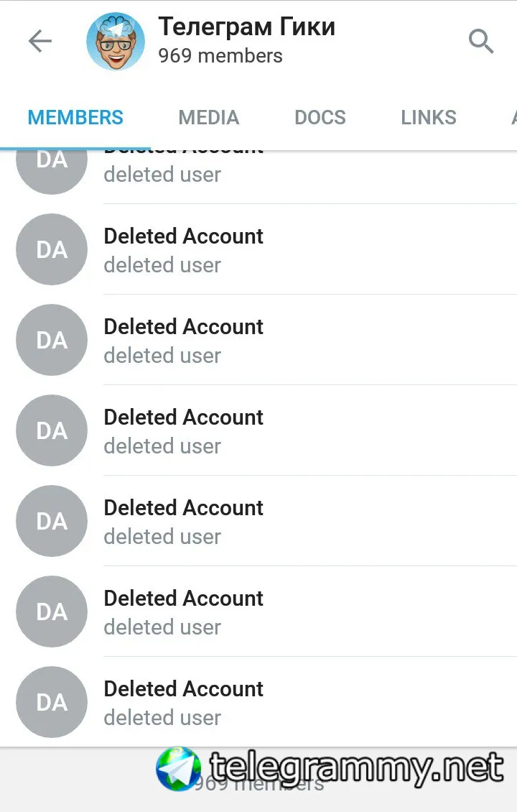Open search with the magnifier icon
The image size is (517, 812).
[480, 42]
